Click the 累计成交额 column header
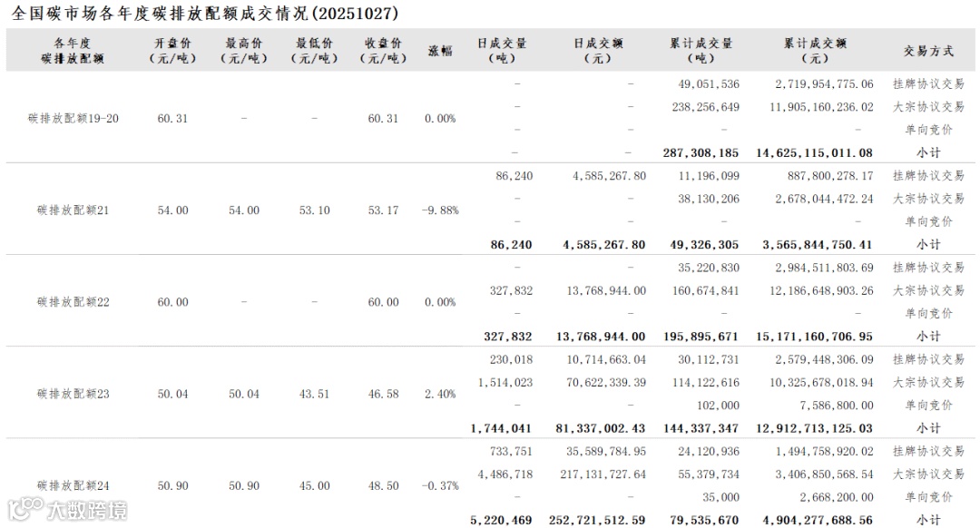The height and width of the screenshot is (528, 980). coord(815,51)
